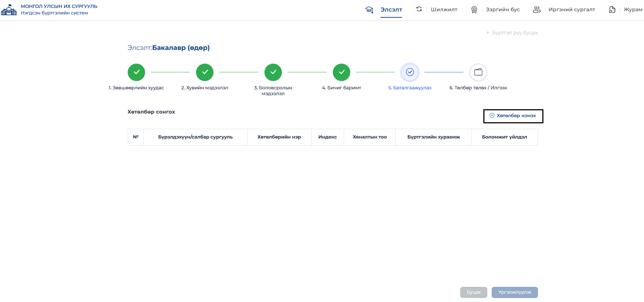Click the Бүрэлдэхүүн/салбар сургууль column header

point(195,137)
